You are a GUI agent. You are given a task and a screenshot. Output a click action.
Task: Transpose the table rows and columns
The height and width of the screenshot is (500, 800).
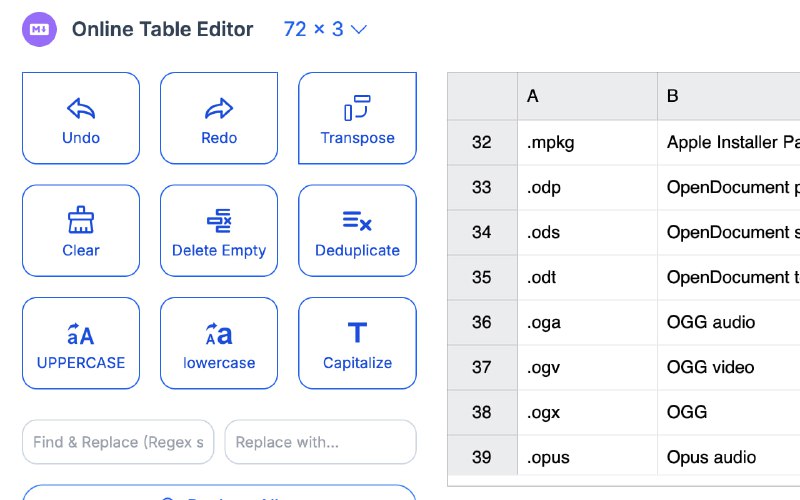(x=357, y=108)
